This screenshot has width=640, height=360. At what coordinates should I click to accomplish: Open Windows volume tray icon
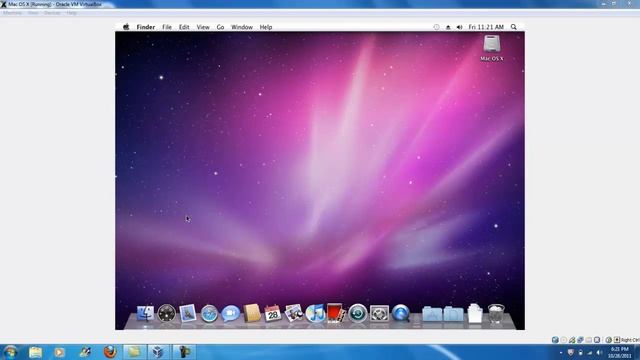click(599, 352)
